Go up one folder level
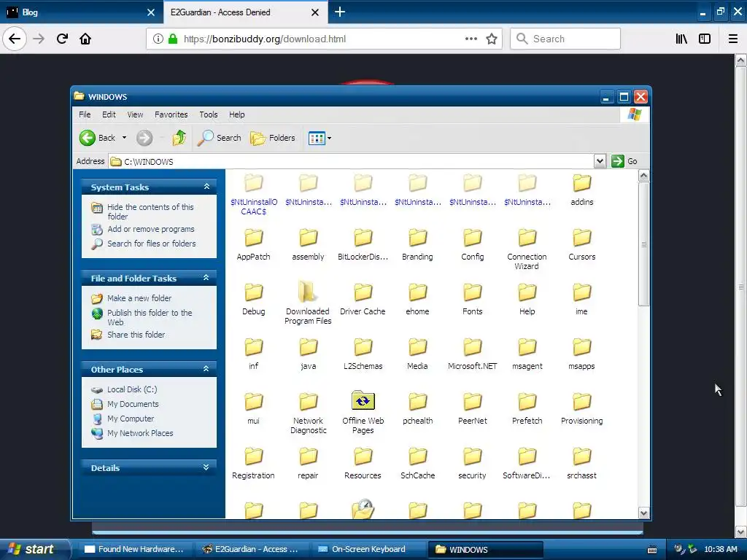Viewport: 747px width, 560px height. coord(179,138)
